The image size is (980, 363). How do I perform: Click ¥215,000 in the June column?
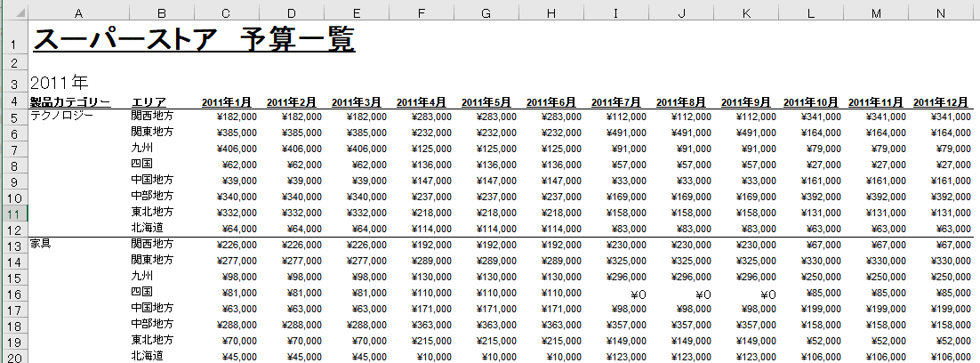561,341
